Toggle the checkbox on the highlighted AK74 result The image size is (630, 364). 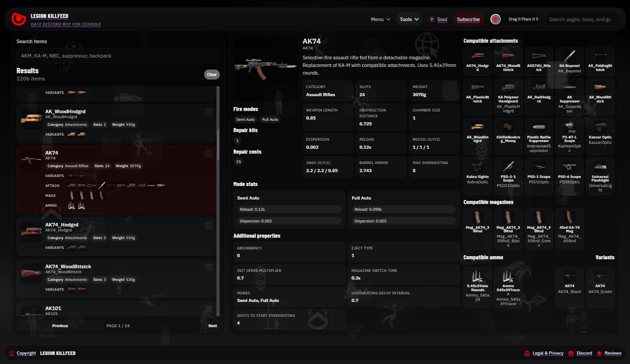point(209,154)
